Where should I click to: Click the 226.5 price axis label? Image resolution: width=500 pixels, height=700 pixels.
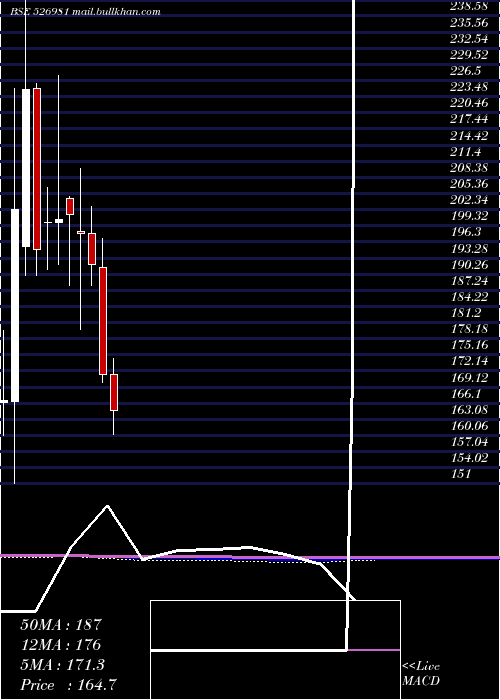466,71
